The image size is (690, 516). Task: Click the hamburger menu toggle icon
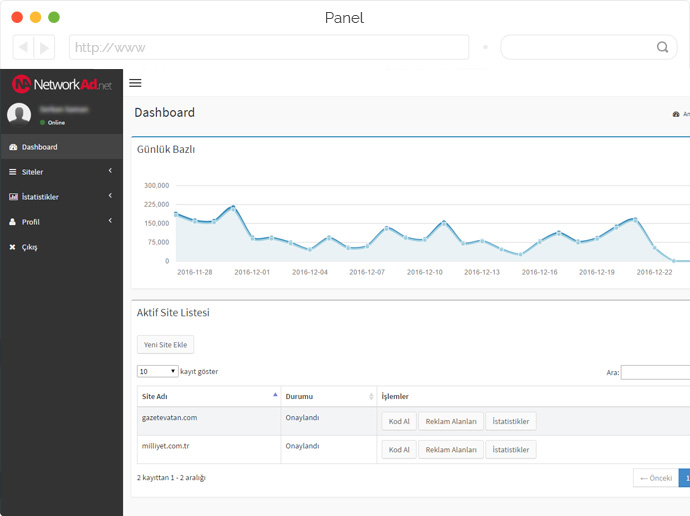[x=135, y=83]
